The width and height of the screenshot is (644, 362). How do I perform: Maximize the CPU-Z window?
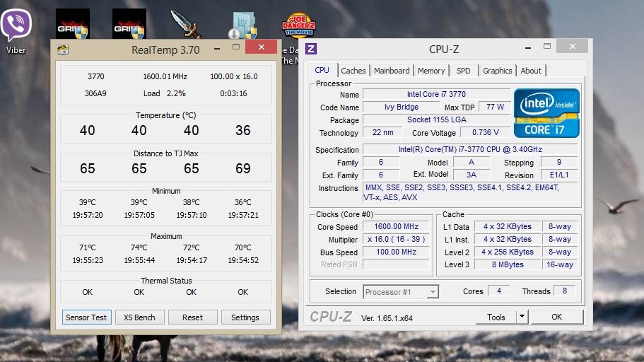point(547,47)
